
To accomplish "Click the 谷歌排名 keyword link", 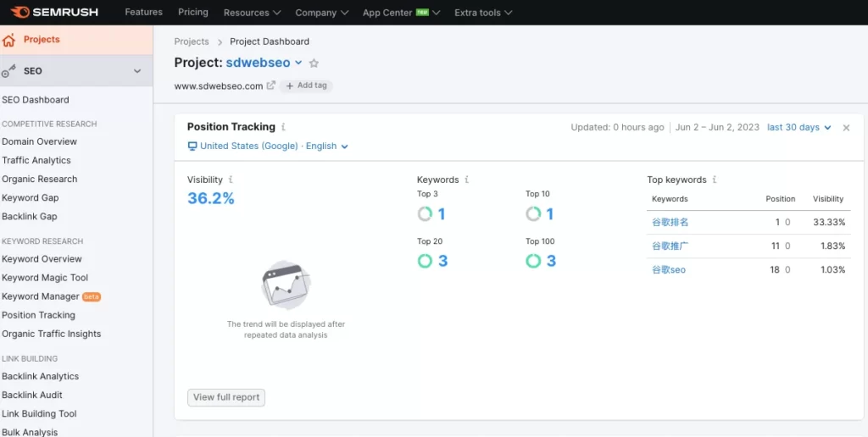I will pyautogui.click(x=670, y=222).
